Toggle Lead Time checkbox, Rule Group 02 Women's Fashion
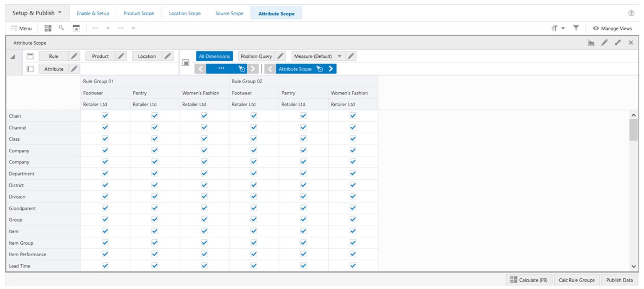644x289 pixels. coord(353,266)
